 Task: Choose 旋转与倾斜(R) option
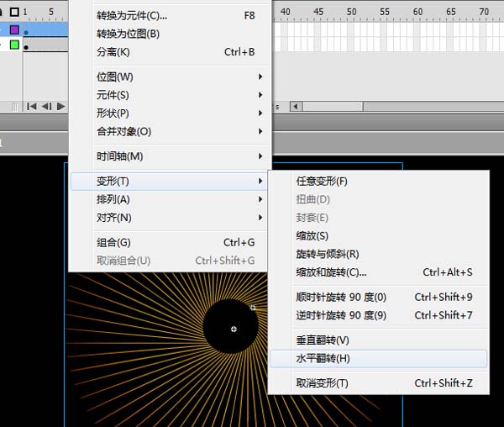click(x=378, y=254)
